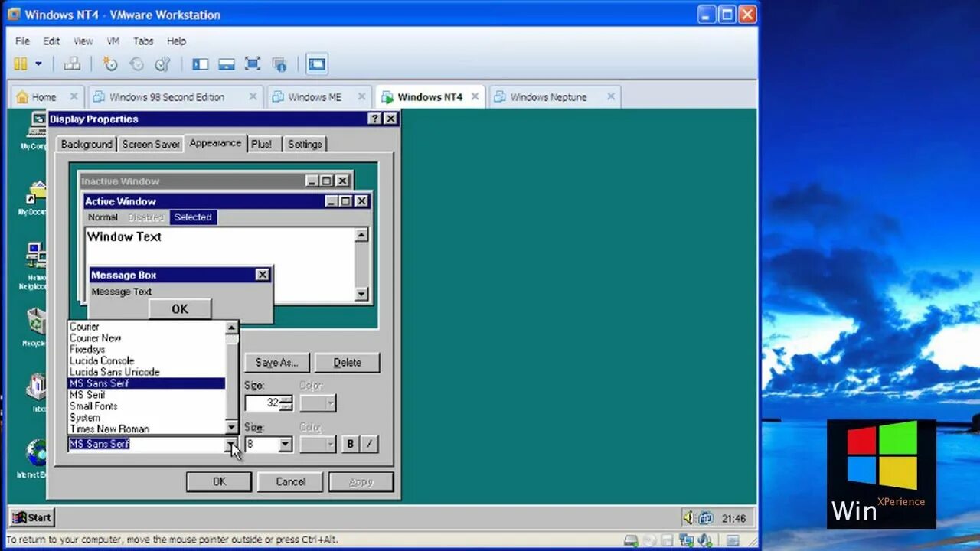This screenshot has height=551, width=980.
Task: Click the Unity mode toolbar icon
Action: coord(279,64)
